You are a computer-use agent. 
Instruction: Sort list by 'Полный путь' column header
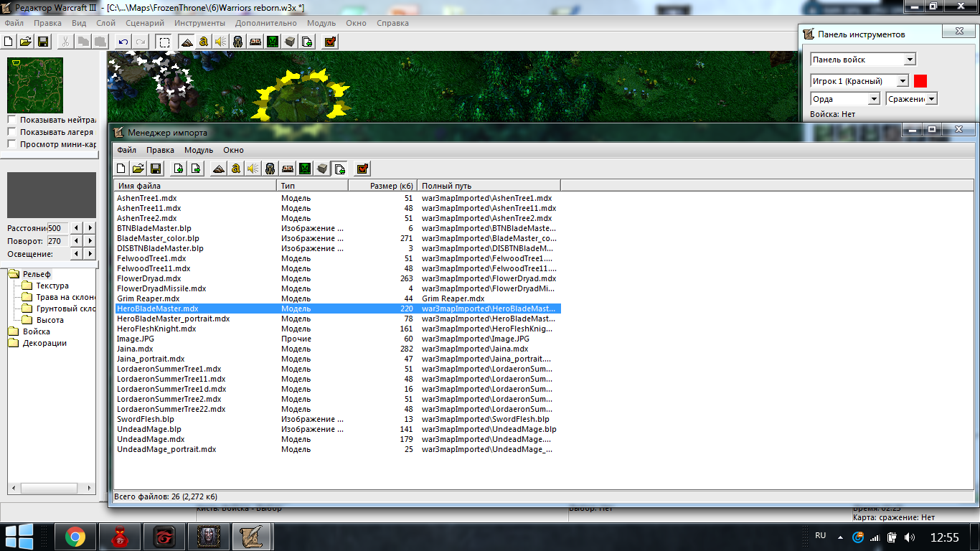click(x=489, y=186)
